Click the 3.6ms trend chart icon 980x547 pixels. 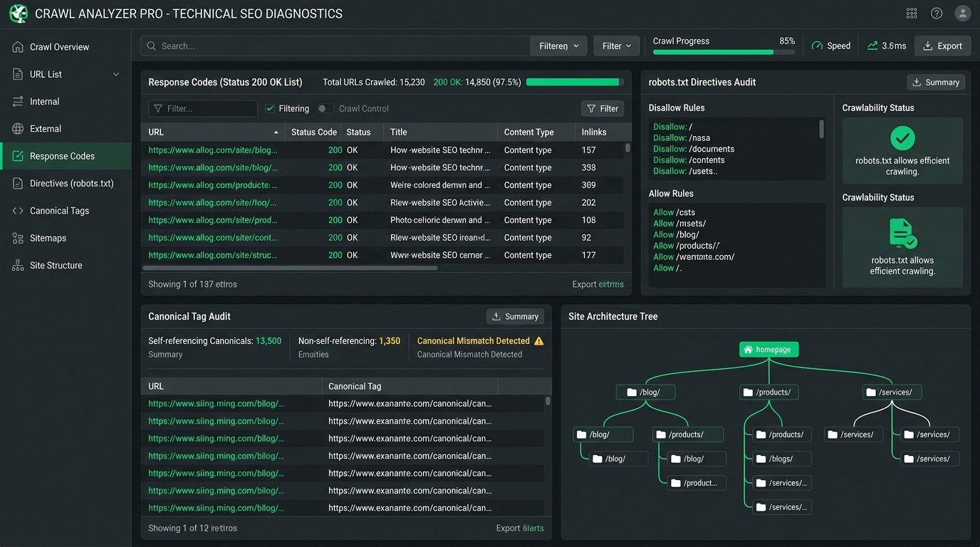(x=872, y=46)
